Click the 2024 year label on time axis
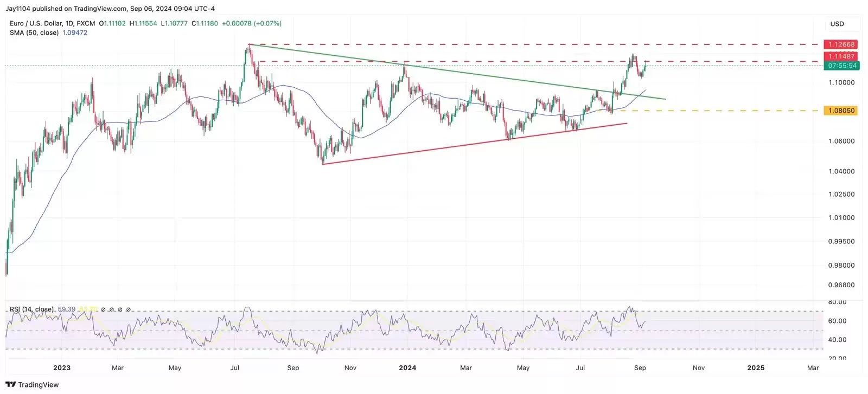Screen dimensions: 868x394 pyautogui.click(x=407, y=367)
